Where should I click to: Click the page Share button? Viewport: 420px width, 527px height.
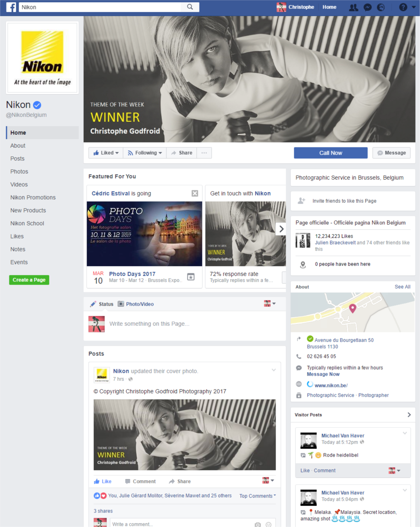[x=181, y=153]
